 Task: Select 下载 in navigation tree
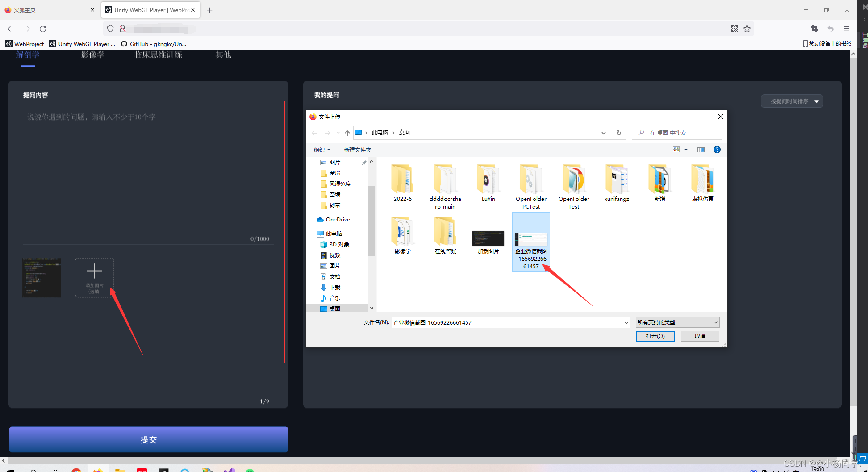(334, 287)
